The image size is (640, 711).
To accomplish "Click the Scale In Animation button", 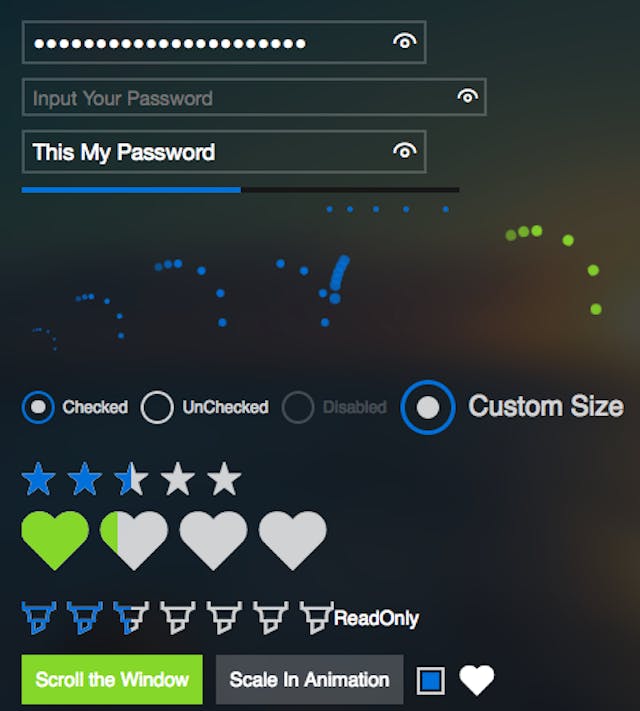I will 309,679.
